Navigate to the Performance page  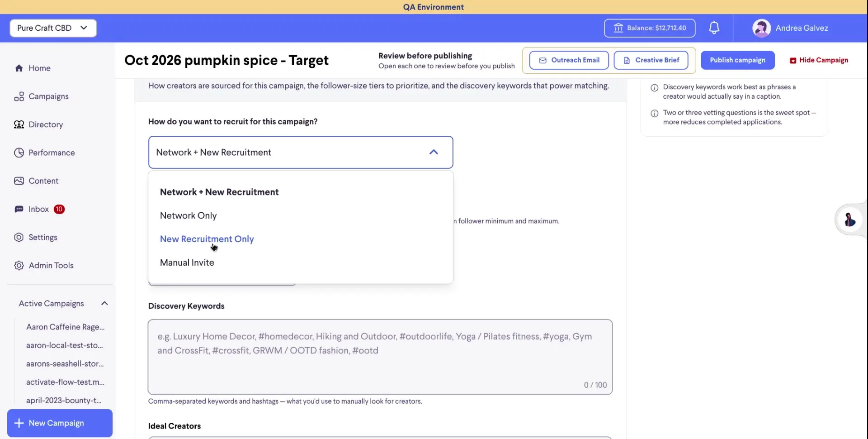[52, 153]
